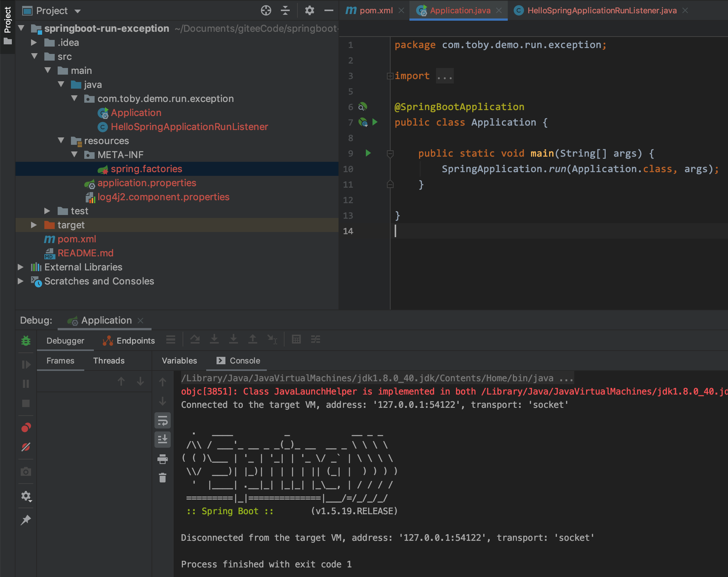Click Run to Cursor icon
The image size is (728, 577).
[272, 339]
